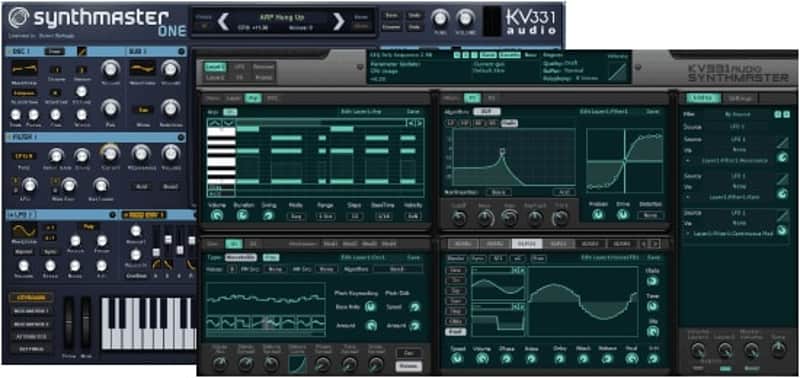The height and width of the screenshot is (378, 800).
Task: Click LFO Speed knob
Action: 458,359
